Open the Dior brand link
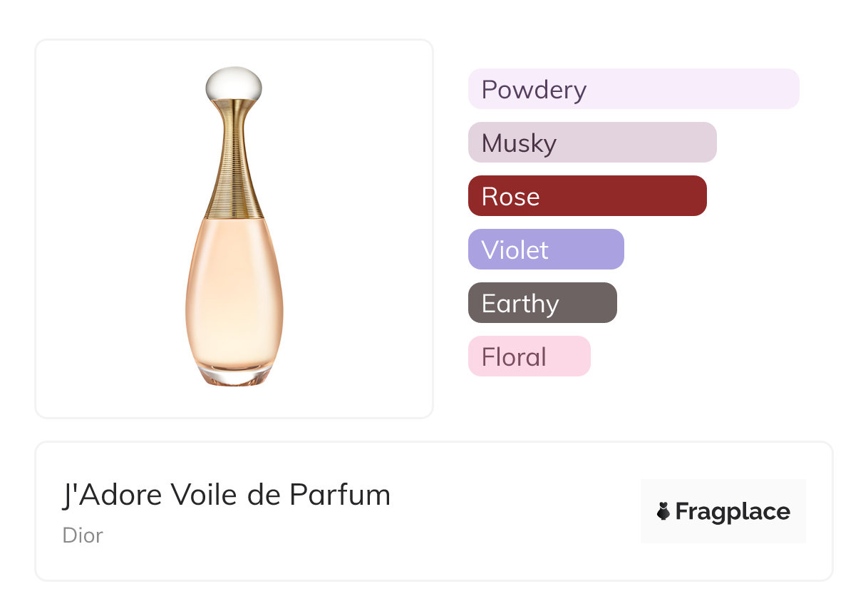The image size is (868, 616). [x=83, y=535]
